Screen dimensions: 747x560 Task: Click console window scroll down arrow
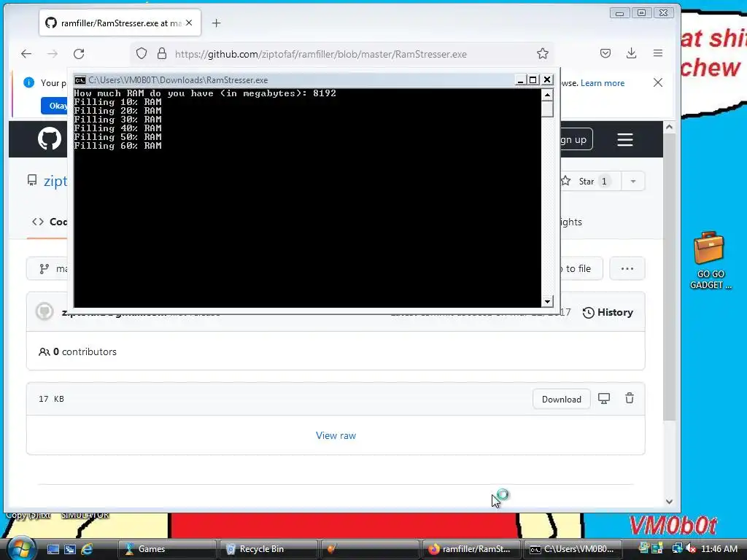pyautogui.click(x=547, y=301)
